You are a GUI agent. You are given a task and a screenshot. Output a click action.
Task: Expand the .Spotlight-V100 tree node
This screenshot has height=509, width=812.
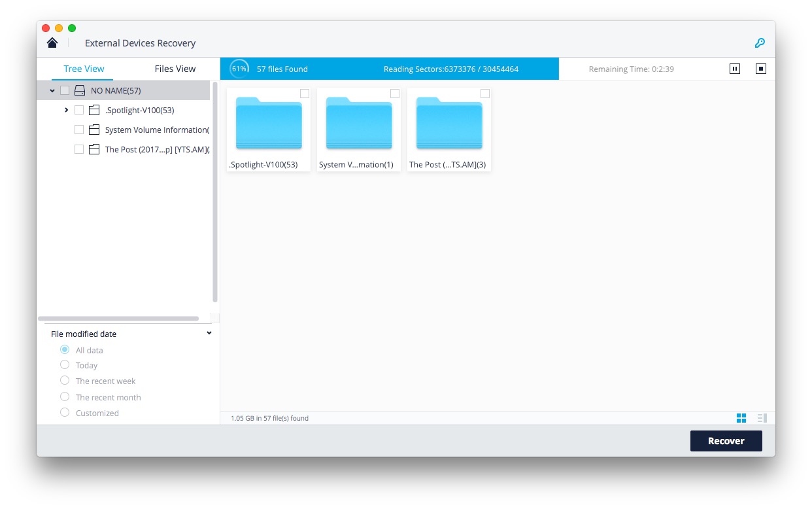click(67, 110)
